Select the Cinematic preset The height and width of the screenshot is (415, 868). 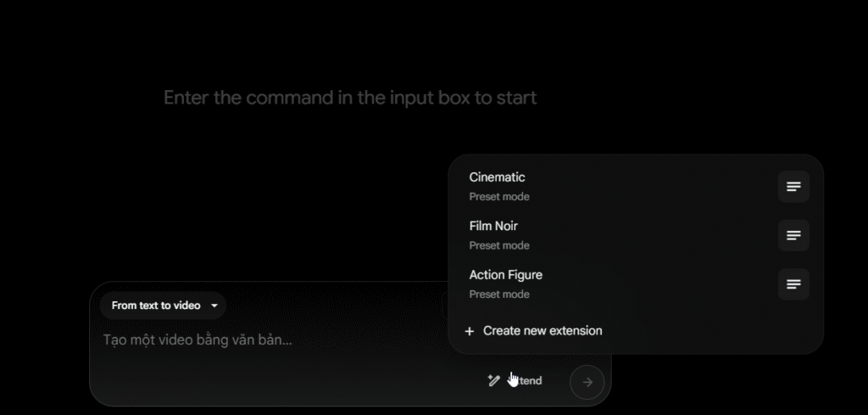498,177
